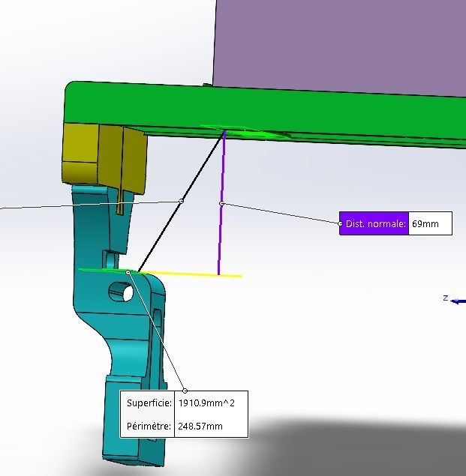The width and height of the screenshot is (466, 476).
Task: Click the 'Périmètre:' label in callout
Action: click(x=149, y=427)
